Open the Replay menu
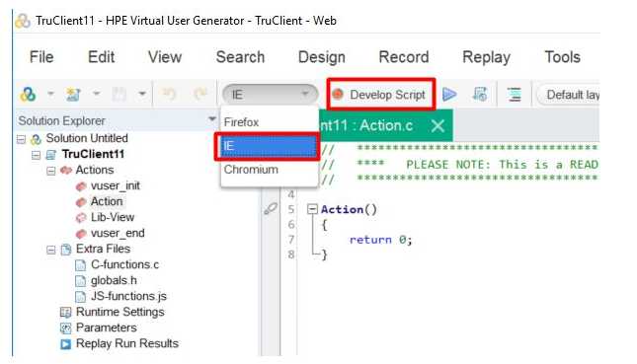Image resolution: width=637 pixels, height=364 pixels. [486, 57]
